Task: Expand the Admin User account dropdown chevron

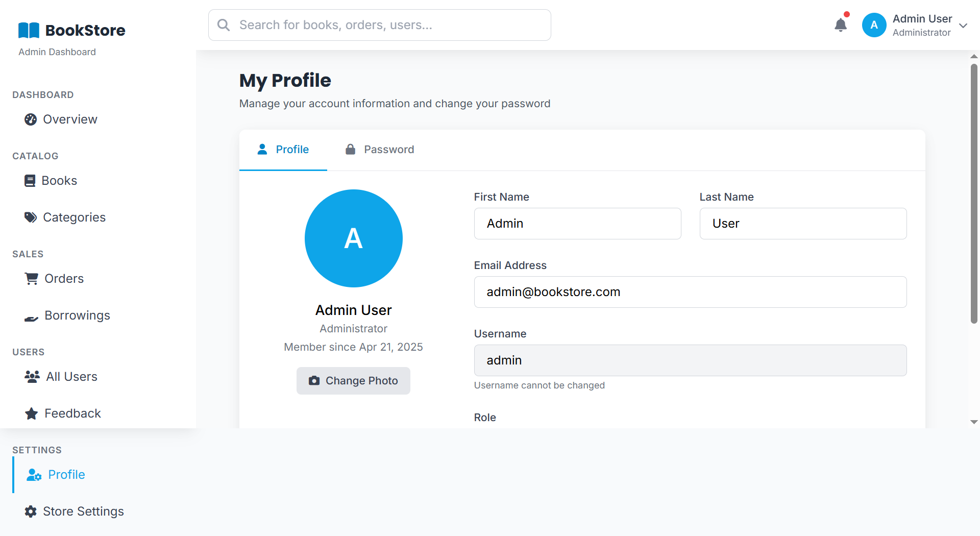Action: point(963,26)
